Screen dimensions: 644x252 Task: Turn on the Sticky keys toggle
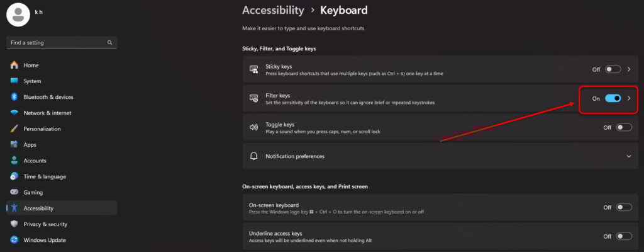point(613,69)
